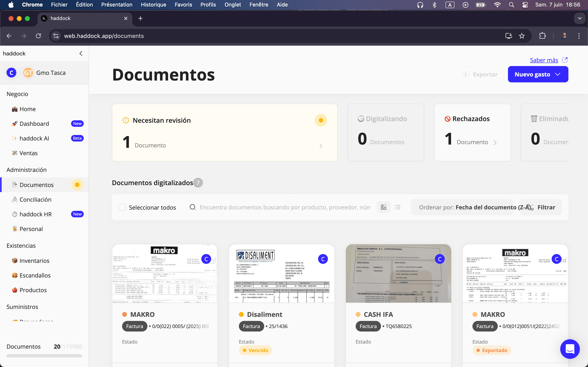Switch to list view of documents

click(x=398, y=207)
